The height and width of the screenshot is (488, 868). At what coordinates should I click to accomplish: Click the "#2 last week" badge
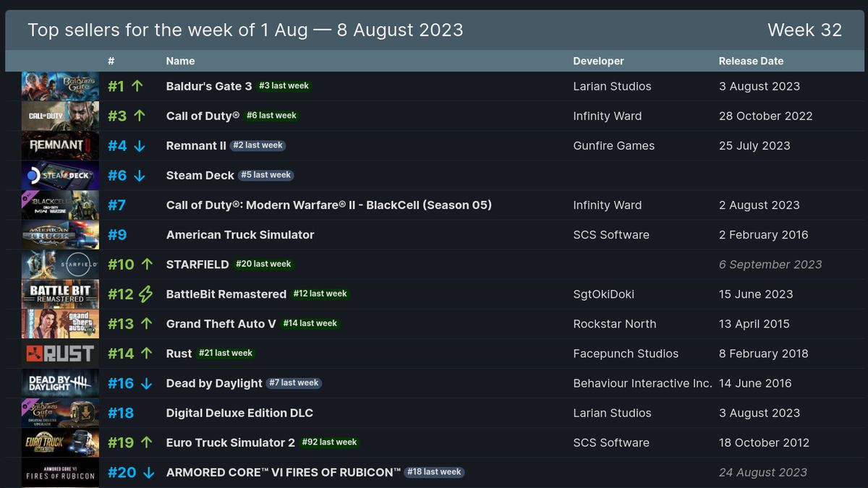point(258,145)
